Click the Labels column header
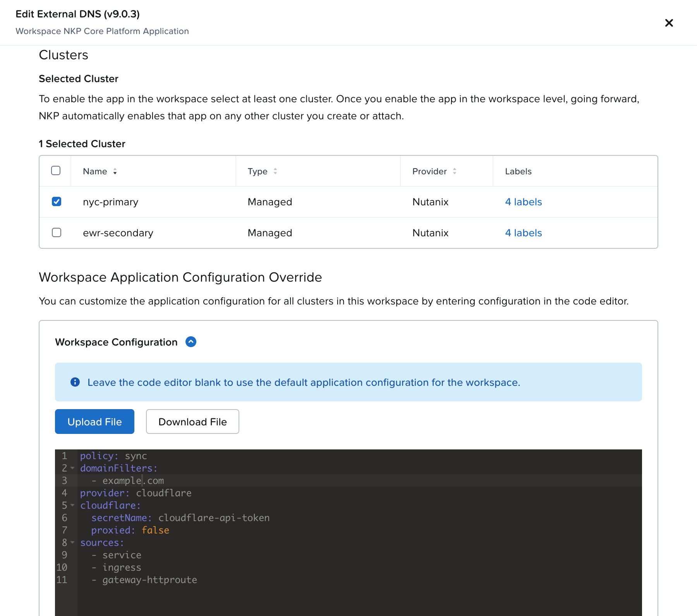 518,171
